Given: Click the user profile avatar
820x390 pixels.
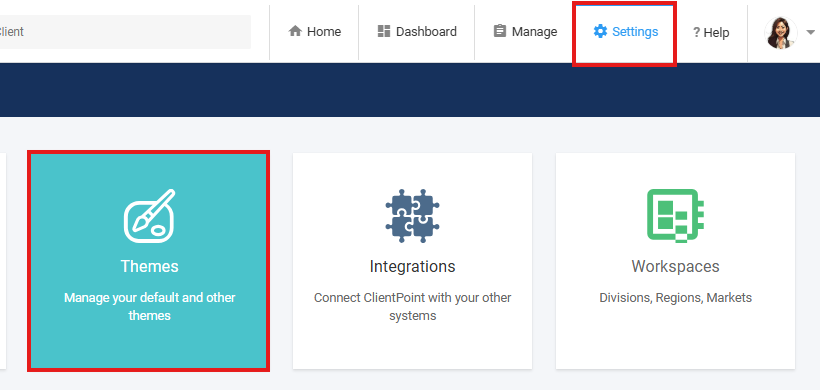Looking at the screenshot, I should click(780, 33).
